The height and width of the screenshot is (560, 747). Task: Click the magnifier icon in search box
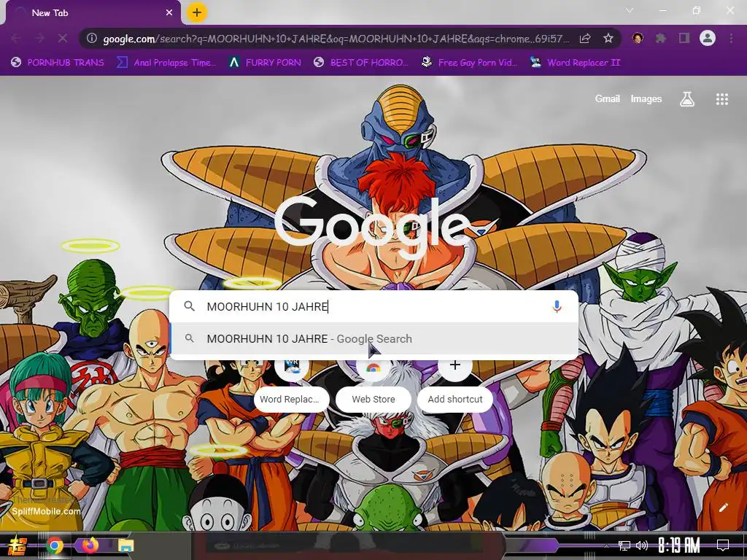(x=189, y=306)
